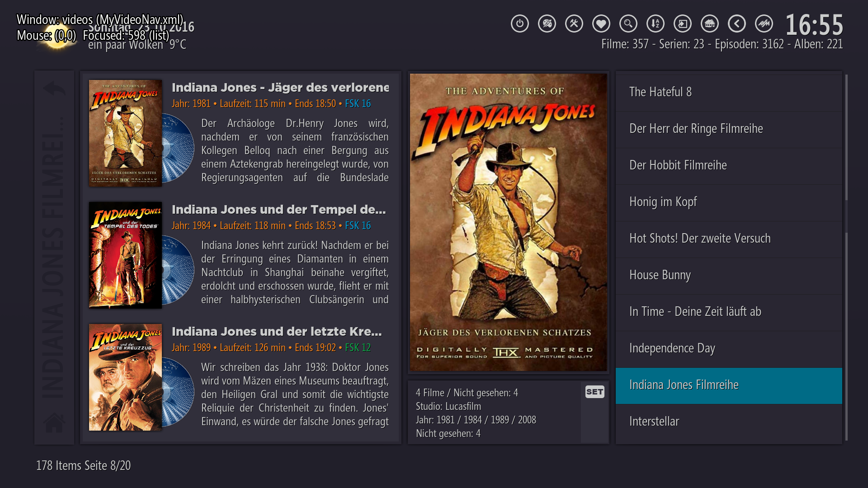868x488 pixels.
Task: Click the A-Z sort icon
Action: coord(656,23)
